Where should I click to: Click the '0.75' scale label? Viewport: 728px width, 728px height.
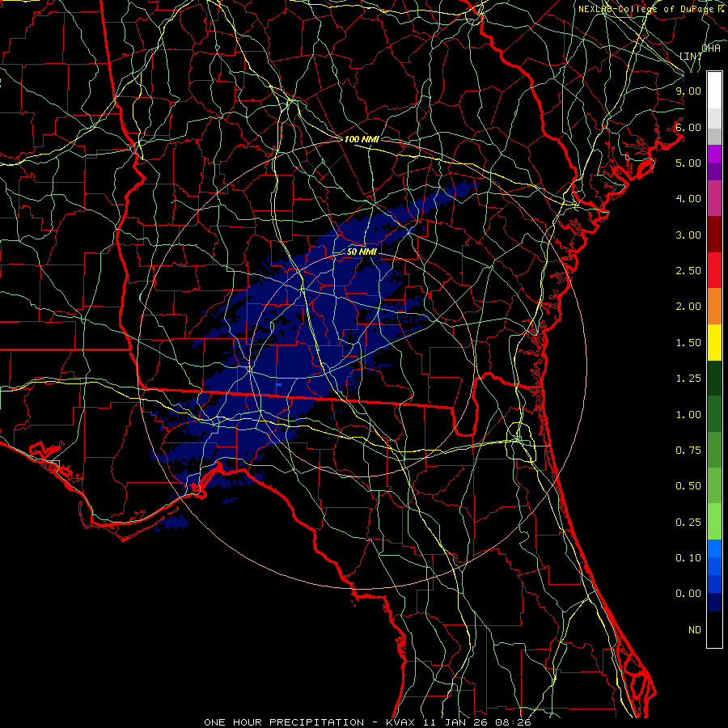click(x=688, y=451)
